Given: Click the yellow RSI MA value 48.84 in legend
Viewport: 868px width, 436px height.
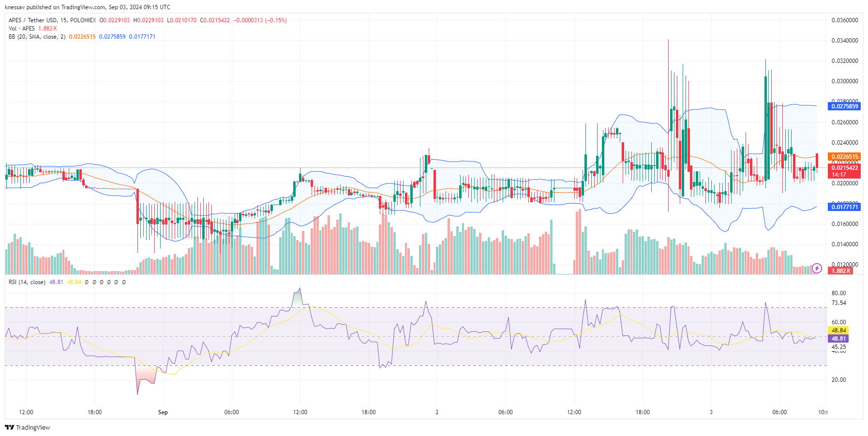Looking at the screenshot, I should 74,282.
